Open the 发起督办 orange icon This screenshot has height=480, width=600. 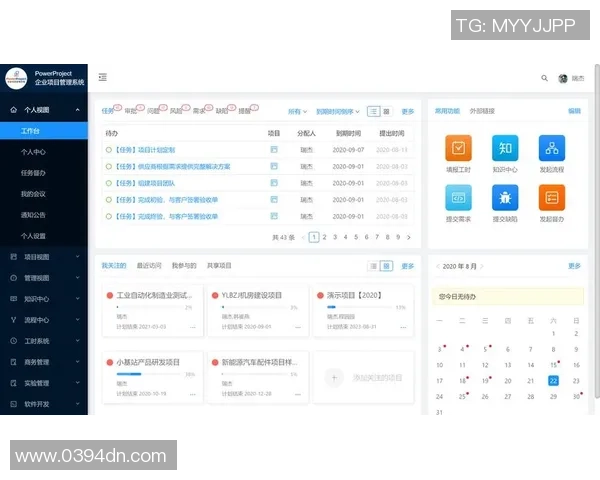(x=552, y=197)
